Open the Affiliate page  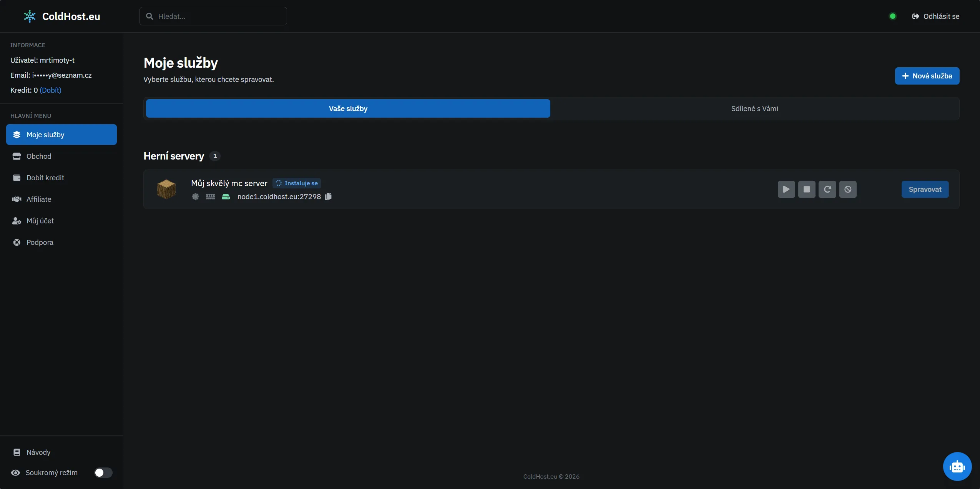tap(61, 199)
